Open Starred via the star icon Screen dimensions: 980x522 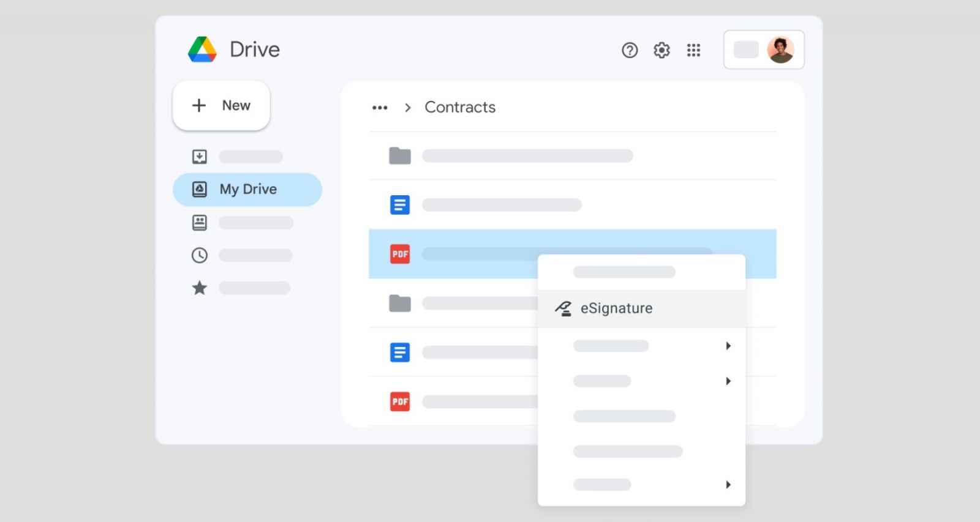coord(200,288)
